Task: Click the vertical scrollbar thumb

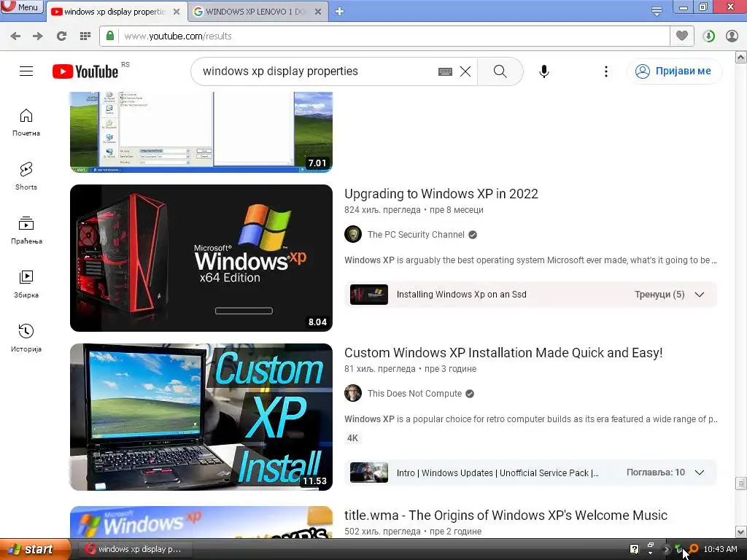Action: (x=741, y=483)
